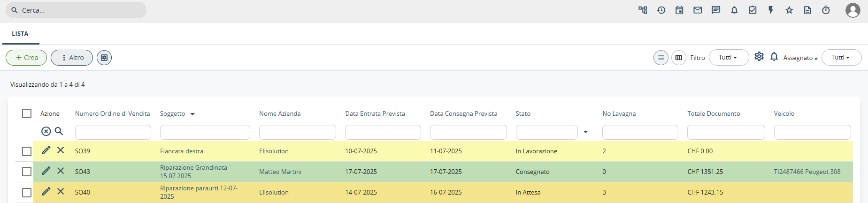Click the magnifier search icon under Azione
The height and width of the screenshot is (203, 868).
pos(59,131)
